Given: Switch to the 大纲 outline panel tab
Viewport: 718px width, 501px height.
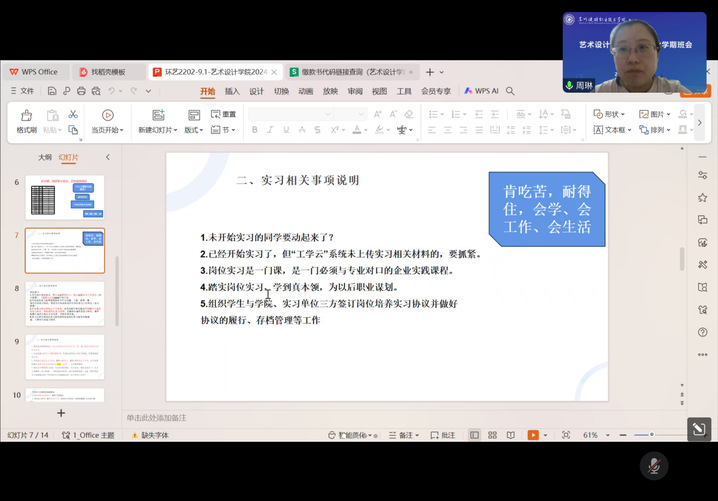Looking at the screenshot, I should click(45, 157).
